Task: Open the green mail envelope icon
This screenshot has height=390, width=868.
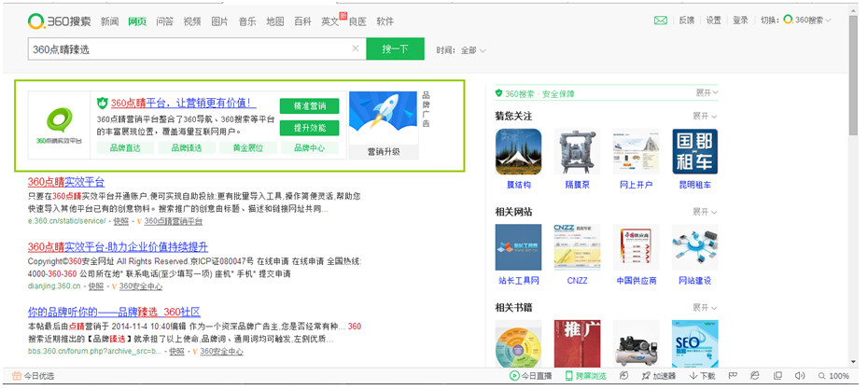Action: coord(661,21)
